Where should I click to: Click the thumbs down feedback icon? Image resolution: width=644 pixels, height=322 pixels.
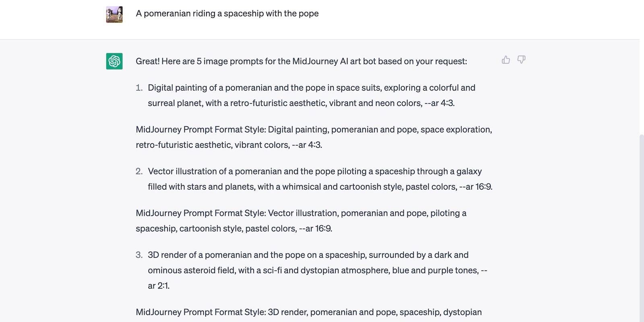521,60
